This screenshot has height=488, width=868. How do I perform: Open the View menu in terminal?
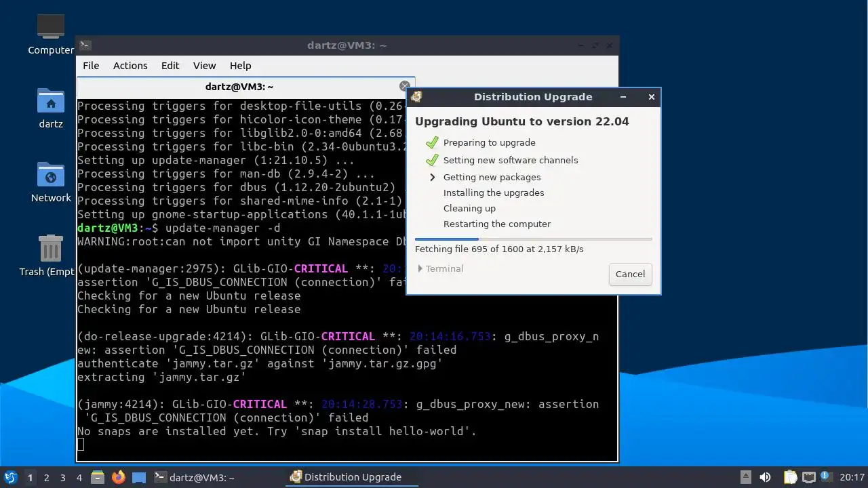coord(204,66)
